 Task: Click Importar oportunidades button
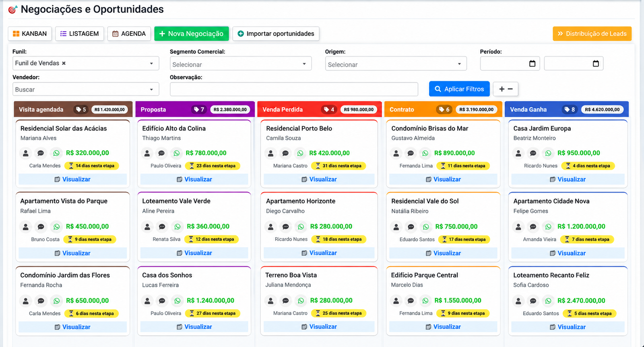[276, 34]
